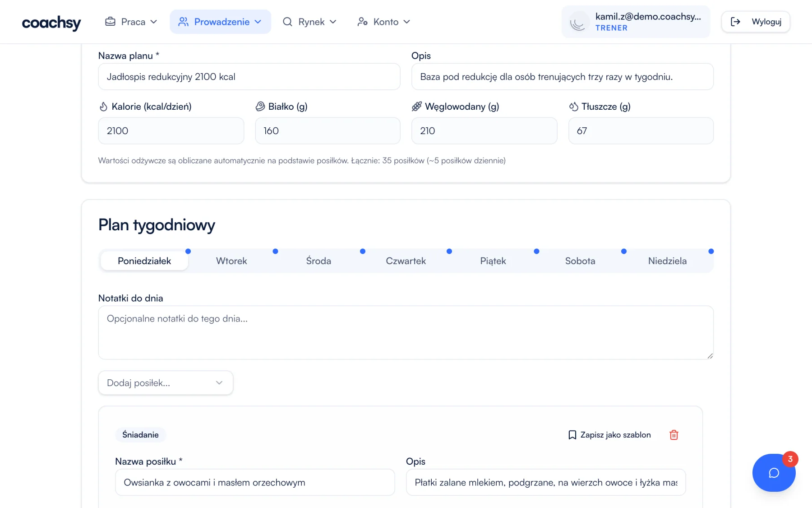
Task: Click the people icon next to Prowadzenie
Action: (x=183, y=22)
